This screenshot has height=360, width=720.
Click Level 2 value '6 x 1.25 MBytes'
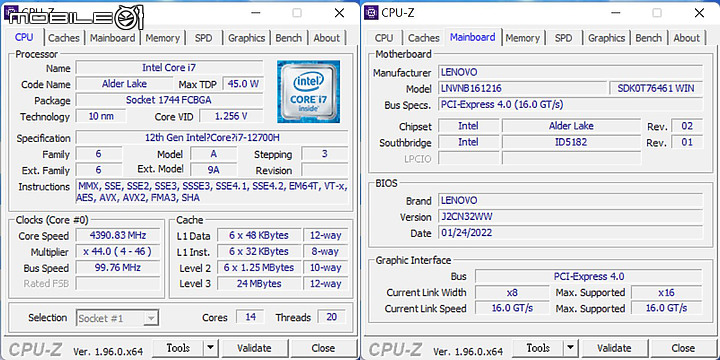(259, 268)
